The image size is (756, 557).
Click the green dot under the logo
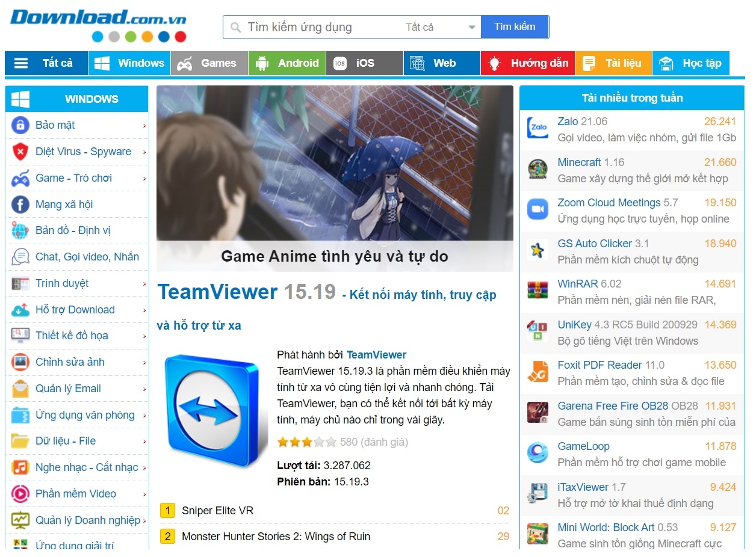131,37
